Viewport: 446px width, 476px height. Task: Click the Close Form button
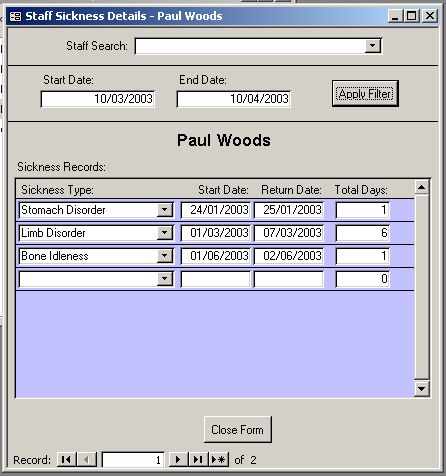click(x=238, y=430)
